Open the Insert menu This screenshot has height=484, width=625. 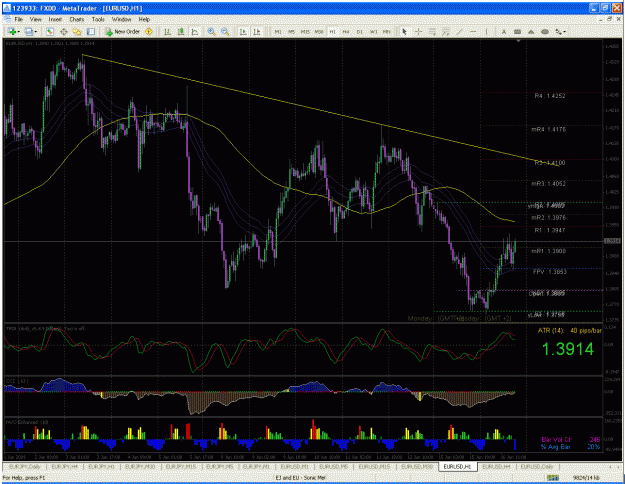[x=55, y=19]
